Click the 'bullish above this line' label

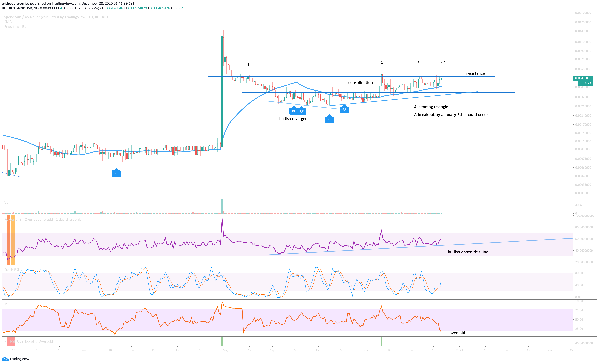tap(468, 252)
